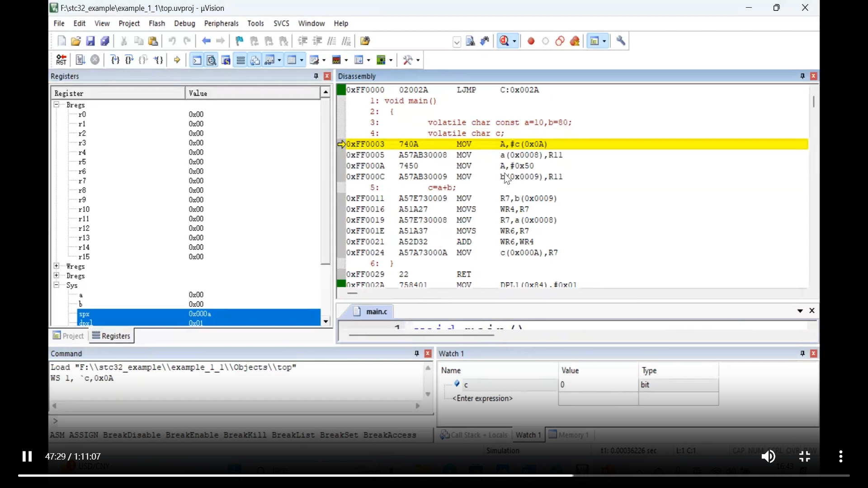Toggle start/stop debug session button
Screen dimensions: 868x488
505,41
